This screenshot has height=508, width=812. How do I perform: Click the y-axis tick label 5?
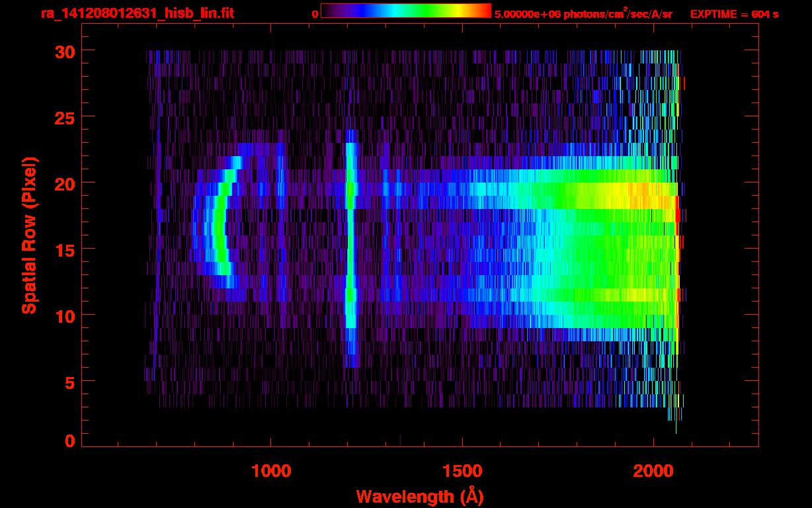point(68,382)
